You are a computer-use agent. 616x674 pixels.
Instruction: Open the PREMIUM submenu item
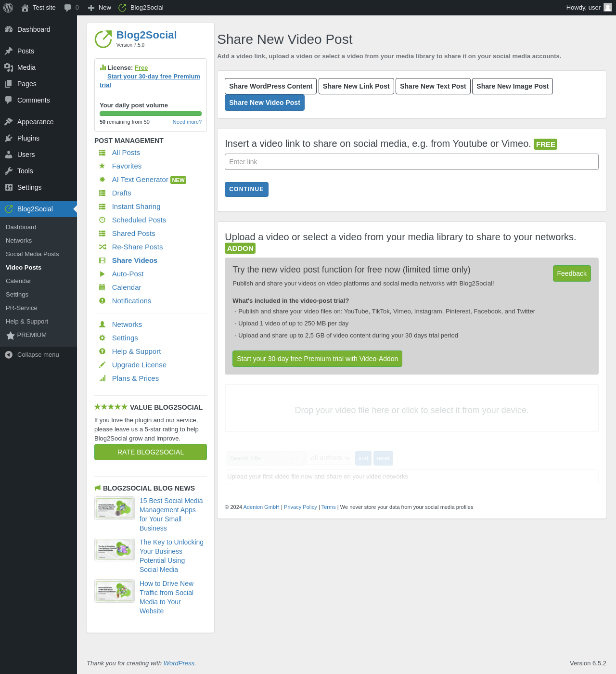pyautogui.click(x=32, y=335)
